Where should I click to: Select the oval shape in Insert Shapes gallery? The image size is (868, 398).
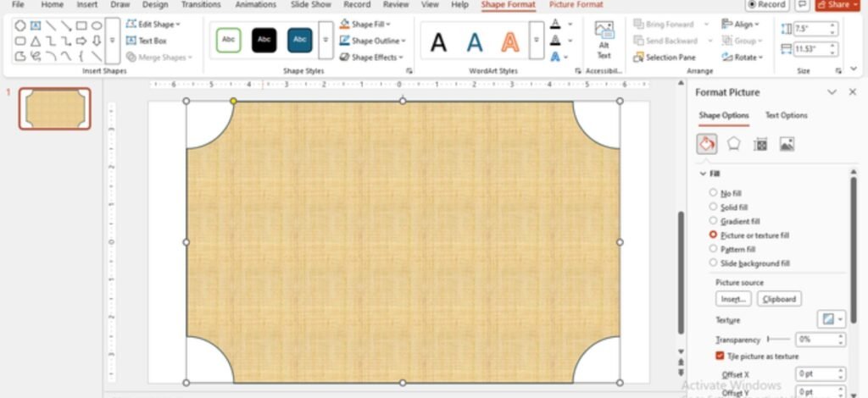pos(97,25)
